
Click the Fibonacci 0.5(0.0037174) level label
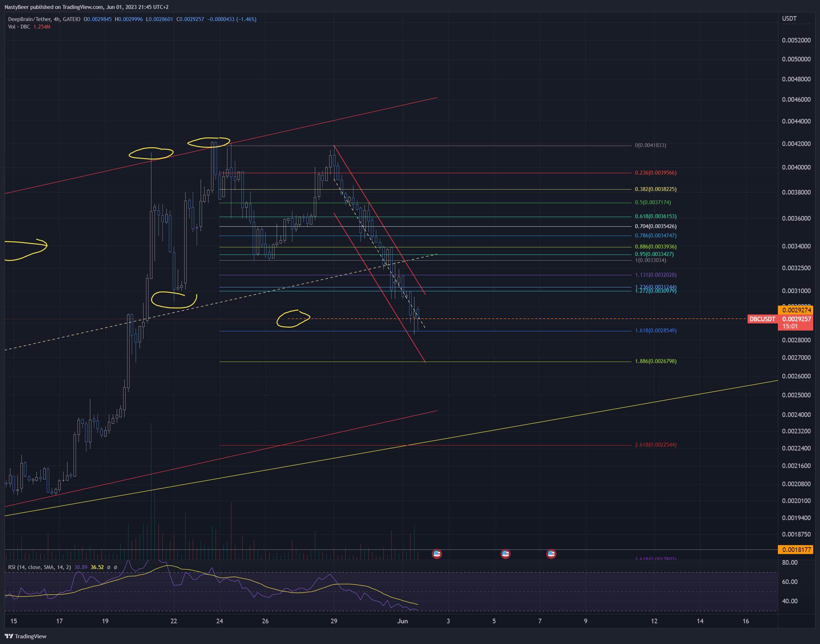653,202
